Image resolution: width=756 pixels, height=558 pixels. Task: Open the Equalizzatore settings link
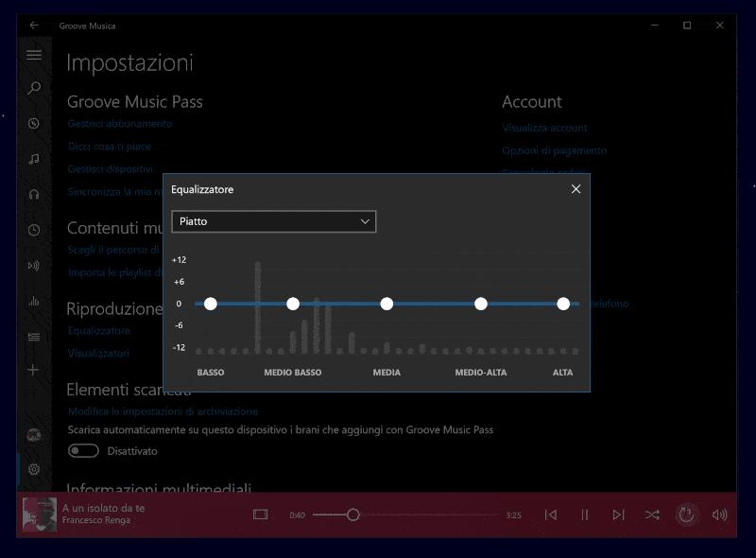99,331
